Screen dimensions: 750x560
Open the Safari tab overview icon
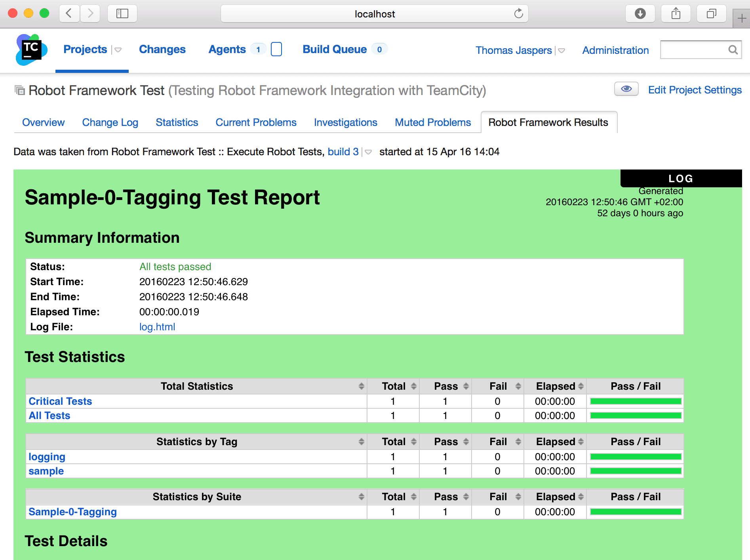[x=711, y=14]
